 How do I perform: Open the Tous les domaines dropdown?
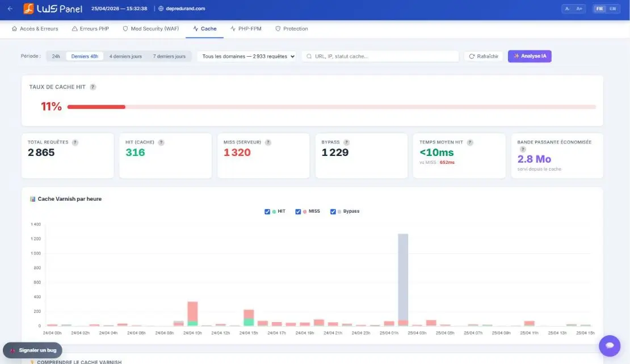(248, 56)
